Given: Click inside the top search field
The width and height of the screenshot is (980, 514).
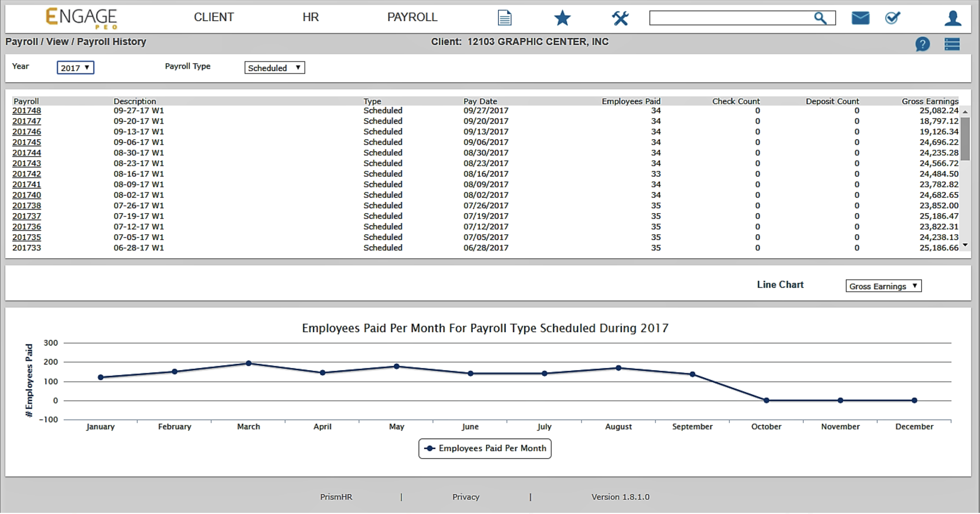Looking at the screenshot, I should click(x=730, y=18).
